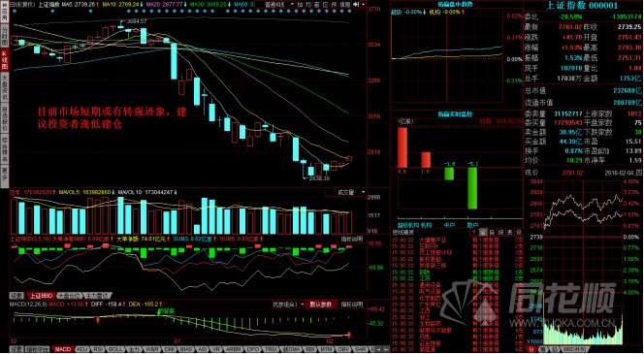The height and width of the screenshot is (354, 644).
Task: Click the 上证指数 000001 title
Action: [x=582, y=6]
